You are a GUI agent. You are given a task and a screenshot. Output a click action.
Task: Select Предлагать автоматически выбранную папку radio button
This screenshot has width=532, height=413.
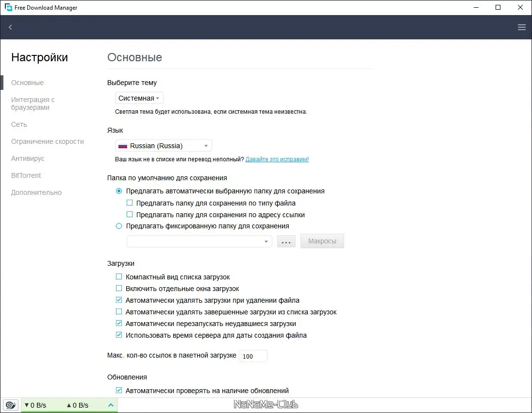[119, 191]
